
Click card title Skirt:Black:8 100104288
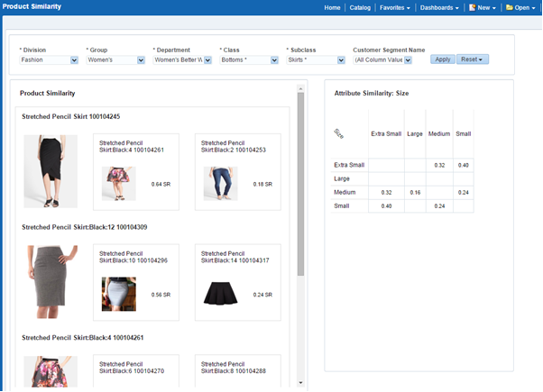click(x=234, y=368)
